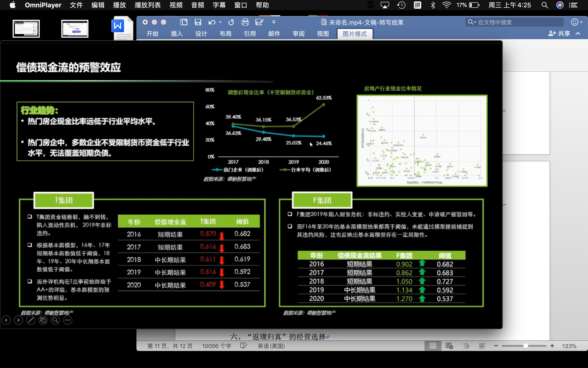Switch to the 布局 ribbon tab
The image size is (588, 368).
[226, 34]
